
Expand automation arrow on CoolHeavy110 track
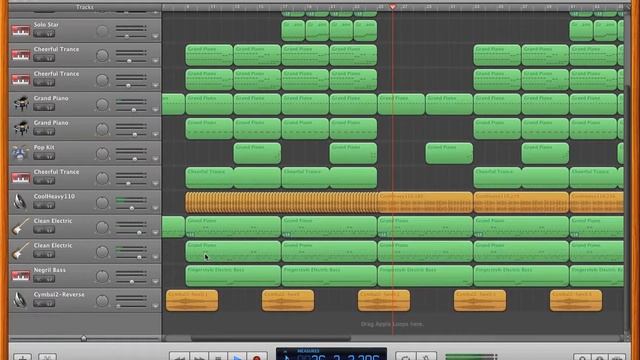[x=155, y=208]
